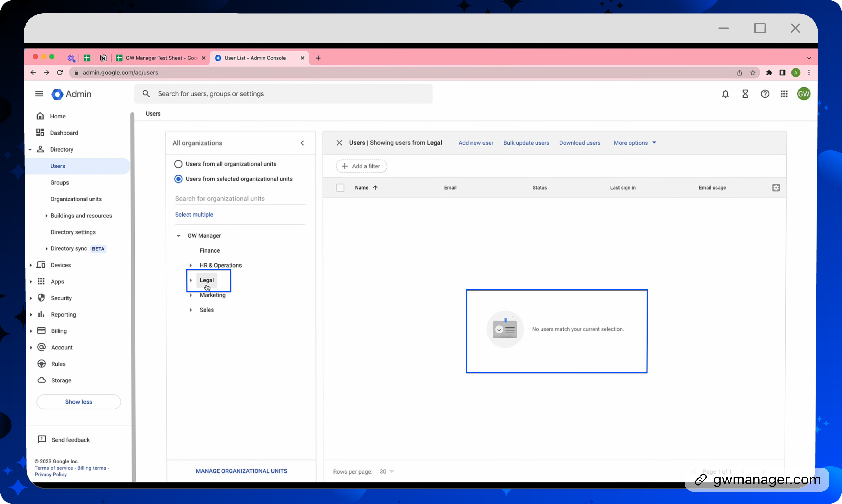Tick the select-all users checkbox
842x504 pixels.
tap(340, 187)
